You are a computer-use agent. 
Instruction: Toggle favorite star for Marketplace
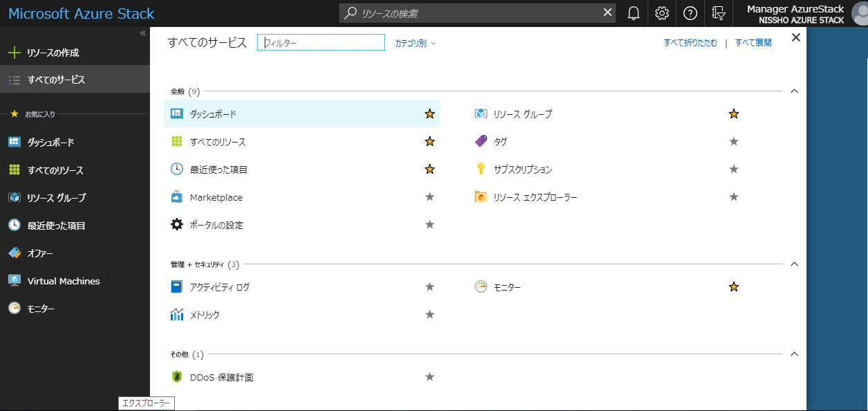point(430,197)
